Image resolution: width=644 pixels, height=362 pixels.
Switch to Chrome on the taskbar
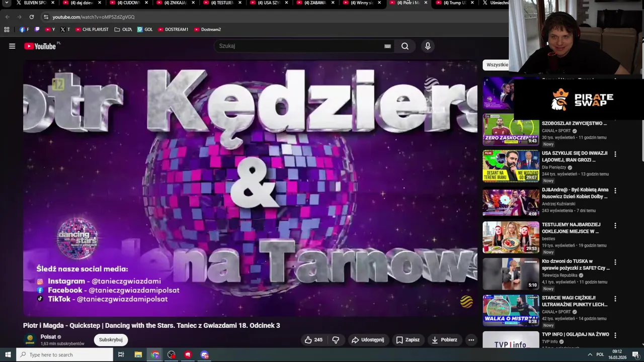point(155,354)
